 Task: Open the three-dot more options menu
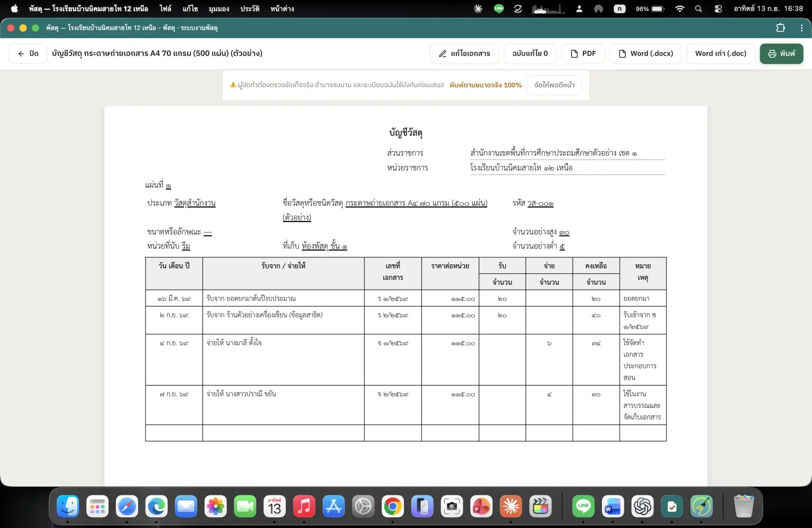pyautogui.click(x=802, y=28)
